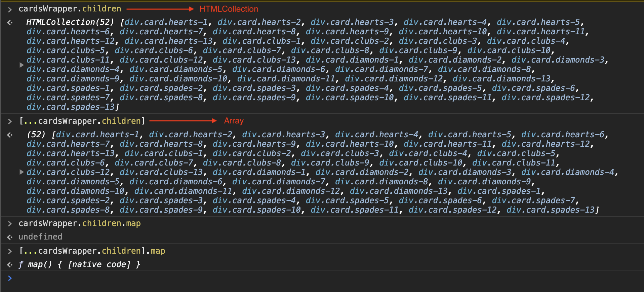Click div.card.clubs-1 in the HTMLCollection output

tap(261, 41)
